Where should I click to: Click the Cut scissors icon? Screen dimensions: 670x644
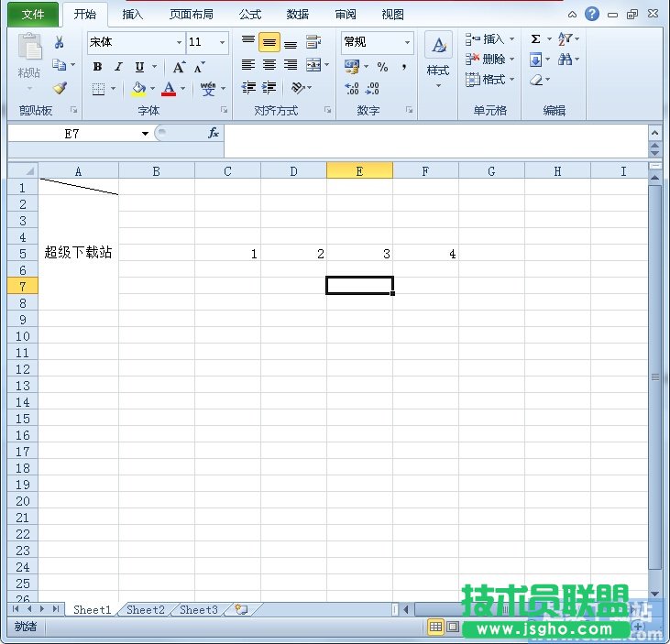[59, 42]
